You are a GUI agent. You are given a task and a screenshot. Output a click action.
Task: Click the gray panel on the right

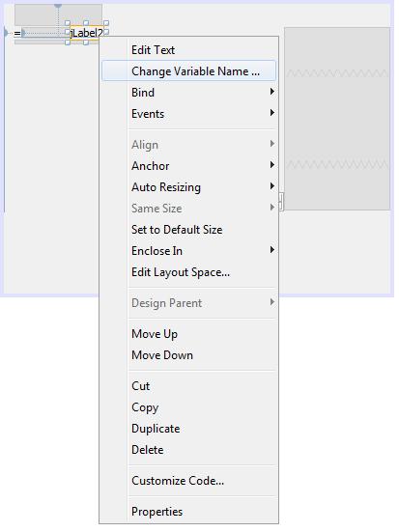[337, 119]
